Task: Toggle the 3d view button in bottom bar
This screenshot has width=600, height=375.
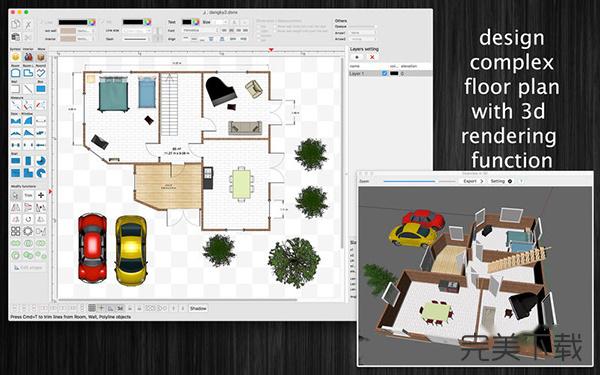Action: pyautogui.click(x=120, y=308)
